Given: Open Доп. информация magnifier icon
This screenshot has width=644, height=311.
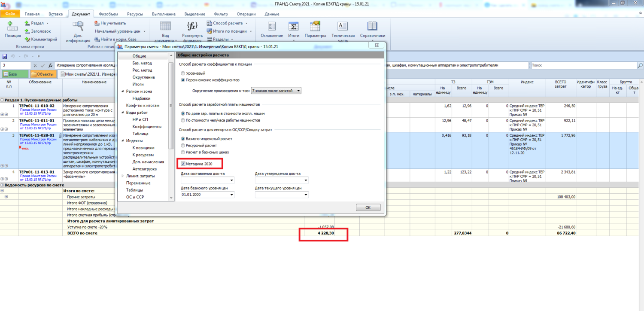Looking at the screenshot, I should (x=78, y=27).
